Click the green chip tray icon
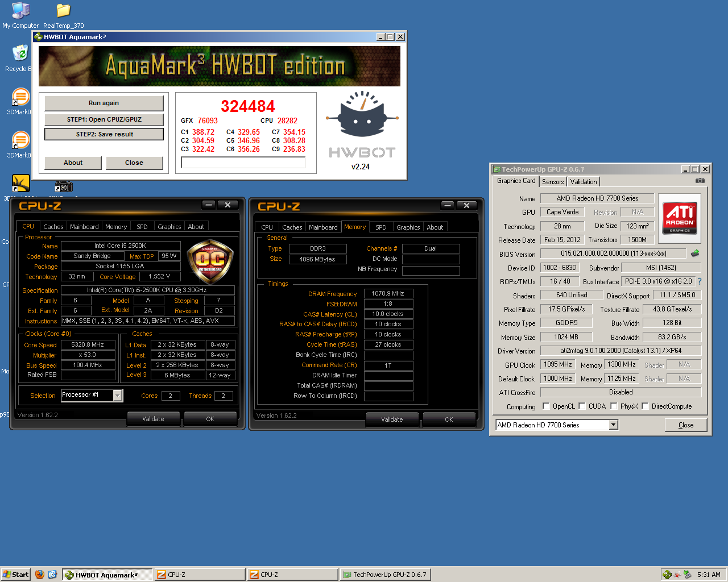Image resolution: width=728 pixels, height=582 pixels. (x=667, y=575)
